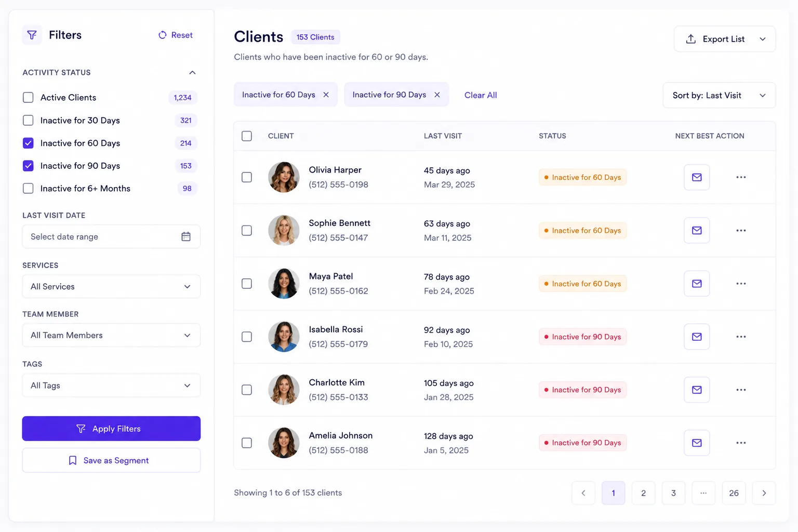Check the Inactive for 30 Days filter
The height and width of the screenshot is (532, 798).
click(28, 120)
